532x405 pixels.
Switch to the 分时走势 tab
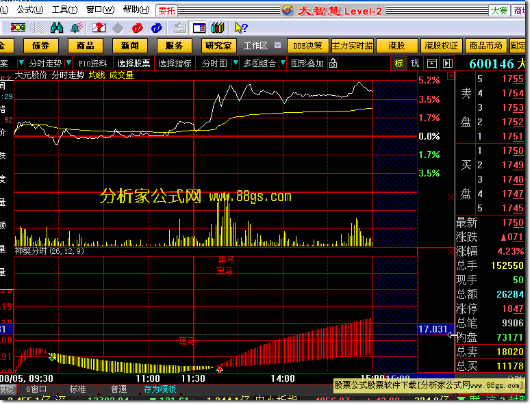coord(45,64)
